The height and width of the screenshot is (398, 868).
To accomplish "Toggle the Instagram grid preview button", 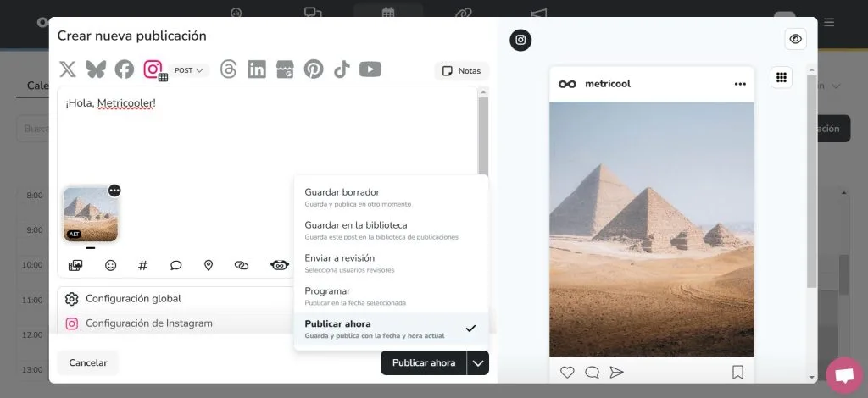I will tap(781, 77).
